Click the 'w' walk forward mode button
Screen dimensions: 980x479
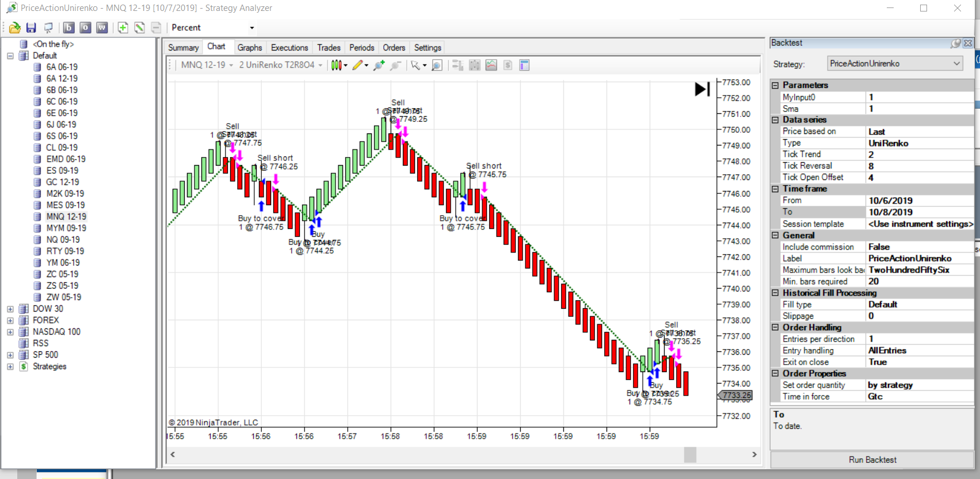(102, 28)
